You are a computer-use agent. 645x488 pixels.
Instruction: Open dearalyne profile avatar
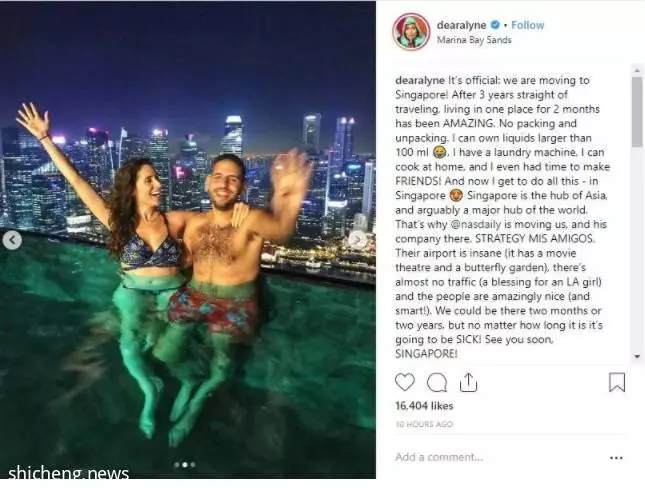pyautogui.click(x=411, y=32)
